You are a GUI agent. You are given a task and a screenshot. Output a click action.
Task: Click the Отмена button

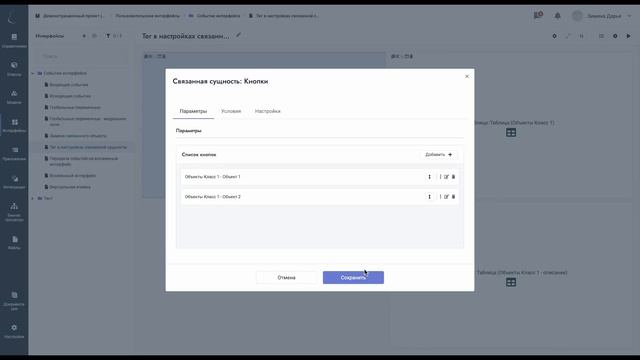(287, 278)
